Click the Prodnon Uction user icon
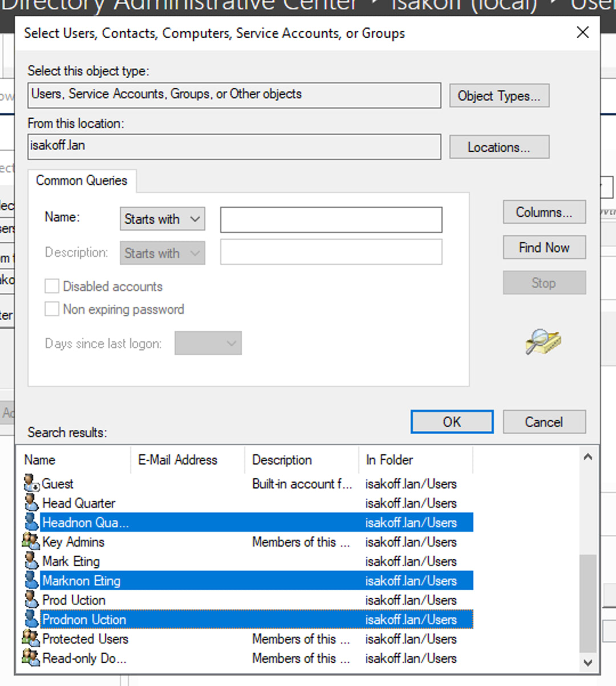Viewport: 616px width, 686px height. (x=31, y=619)
